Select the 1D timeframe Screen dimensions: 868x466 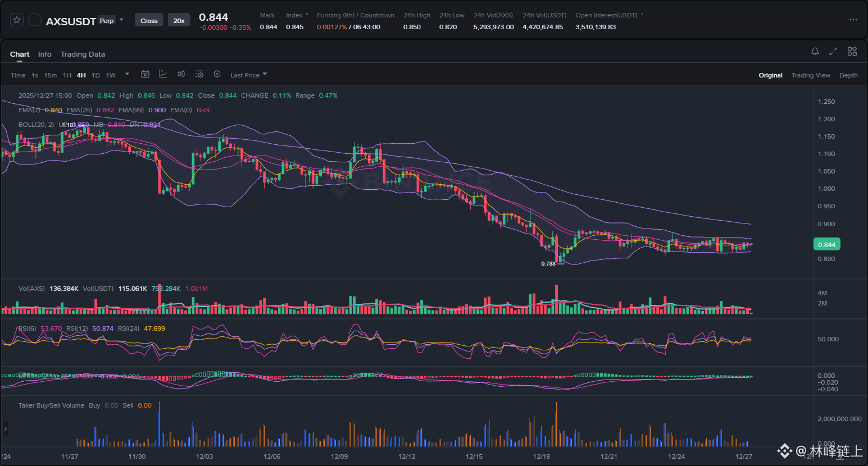point(96,75)
